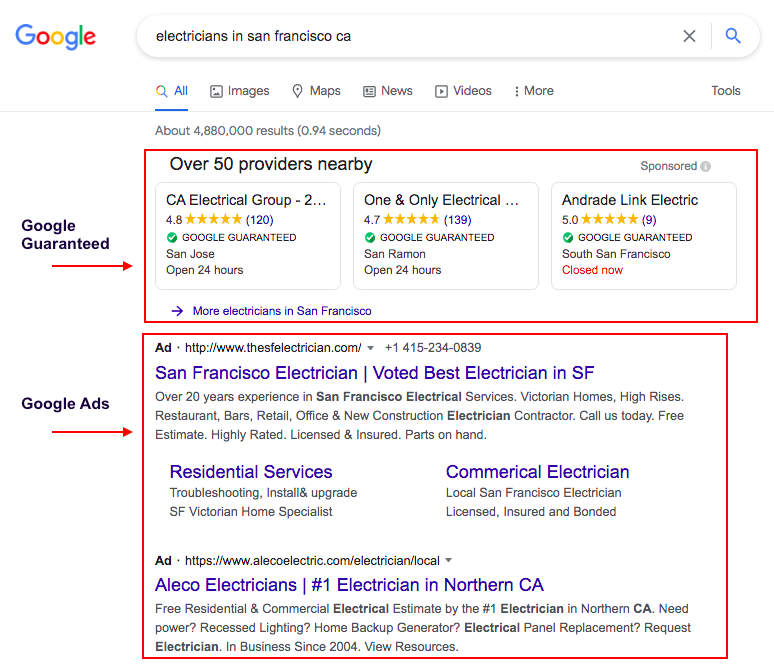Screen dimensions: 774x671
Task: Click the Sponsored info icon
Action: coord(705,166)
